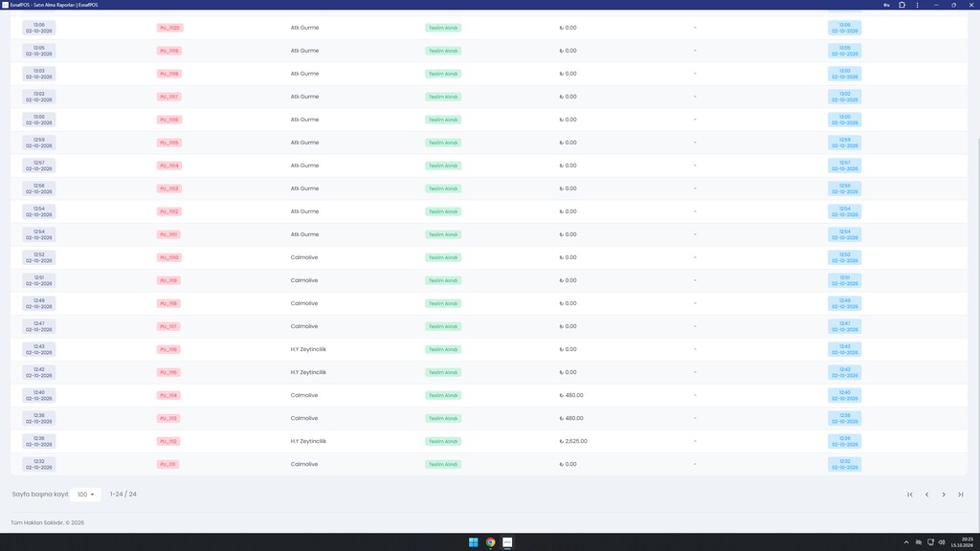980x551 pixels.
Task: Jump to the last page of records
Action: point(961,495)
